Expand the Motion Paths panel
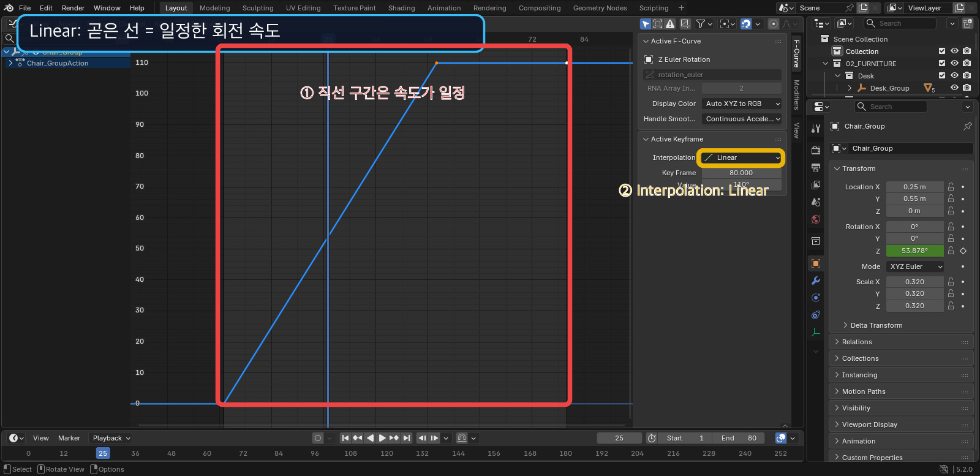Viewport: 980px width, 476px height. pos(902,391)
